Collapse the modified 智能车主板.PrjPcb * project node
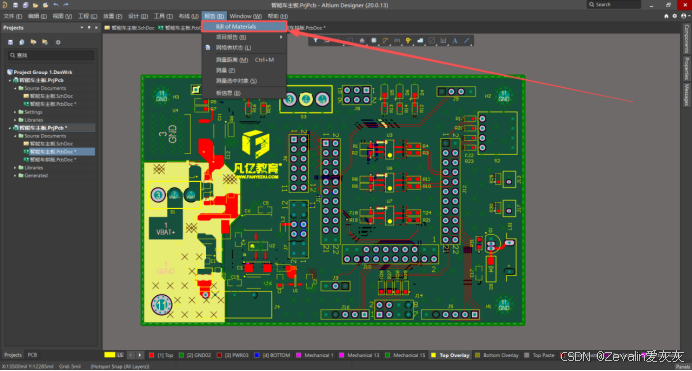This screenshot has height=371, width=692. (10, 128)
